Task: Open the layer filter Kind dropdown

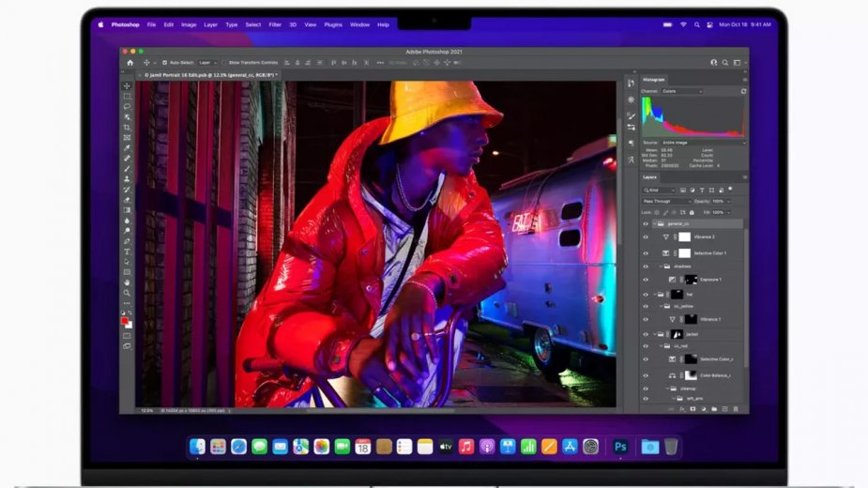Action: [659, 190]
